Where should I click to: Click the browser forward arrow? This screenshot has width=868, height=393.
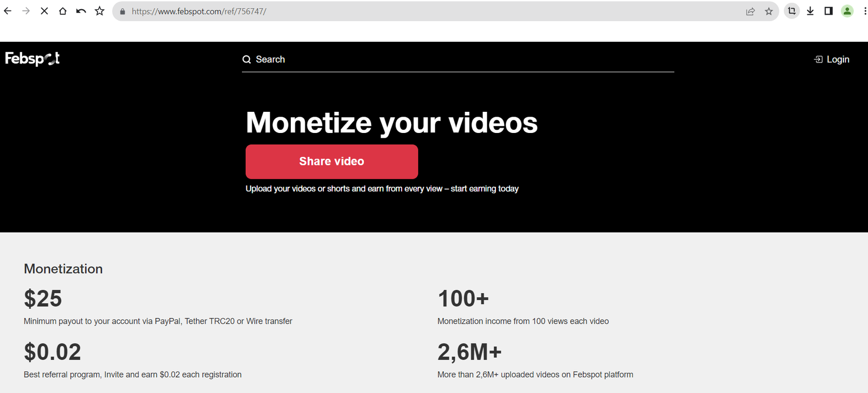[26, 11]
